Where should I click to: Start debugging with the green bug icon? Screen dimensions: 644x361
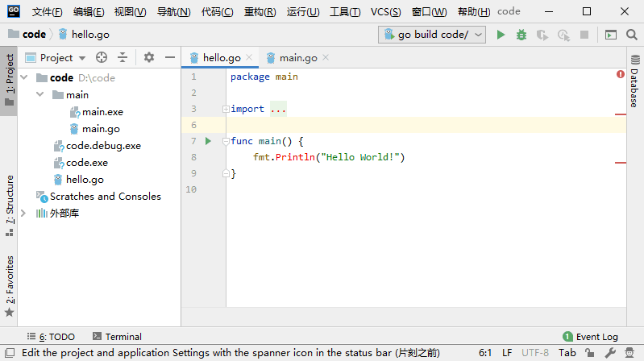coord(521,35)
